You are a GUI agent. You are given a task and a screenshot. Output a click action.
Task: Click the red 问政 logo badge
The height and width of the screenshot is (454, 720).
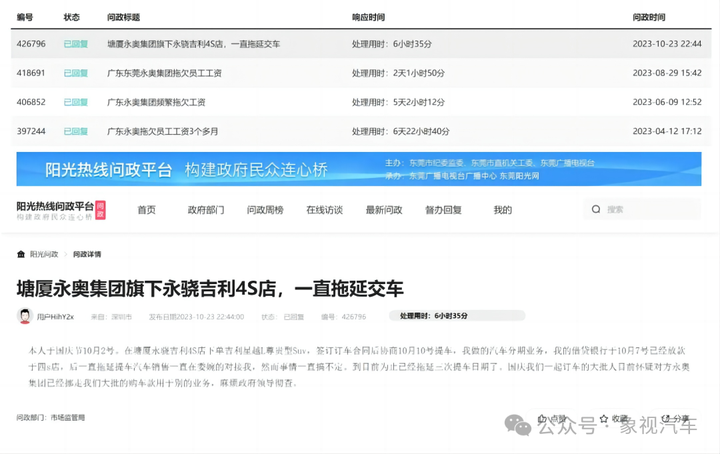point(100,210)
